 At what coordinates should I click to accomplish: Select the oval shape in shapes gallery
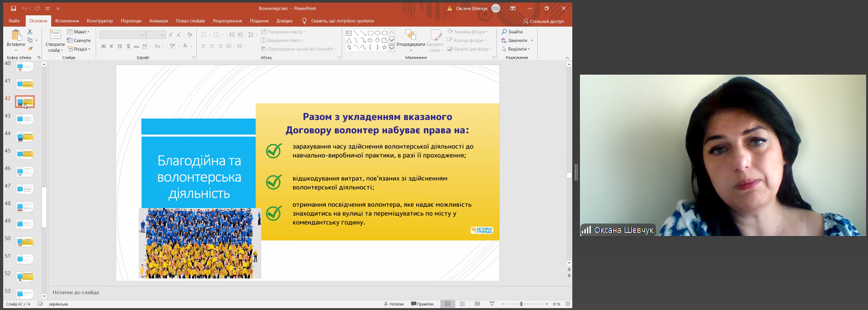(x=377, y=33)
